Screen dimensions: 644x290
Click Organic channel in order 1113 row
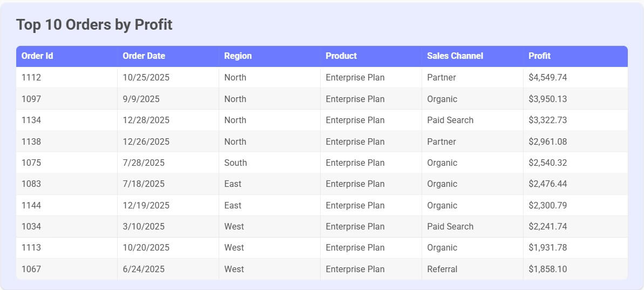[x=442, y=247]
